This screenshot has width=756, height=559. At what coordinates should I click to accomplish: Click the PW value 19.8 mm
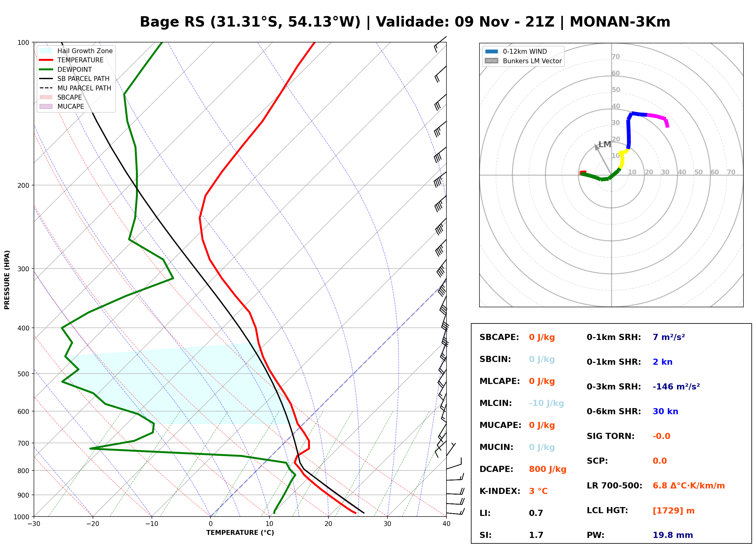[x=673, y=535]
